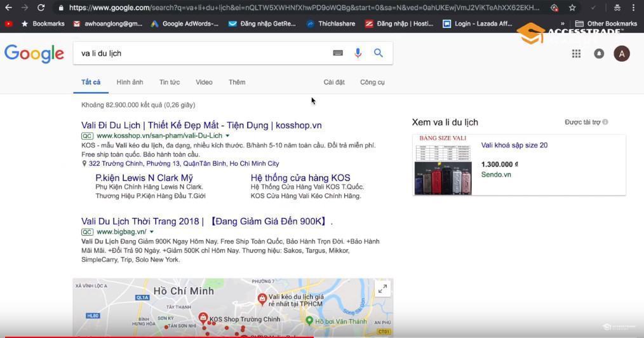This screenshot has width=644, height=338.
Task: Click the browser forward arrow
Action: pyautogui.click(x=25, y=8)
